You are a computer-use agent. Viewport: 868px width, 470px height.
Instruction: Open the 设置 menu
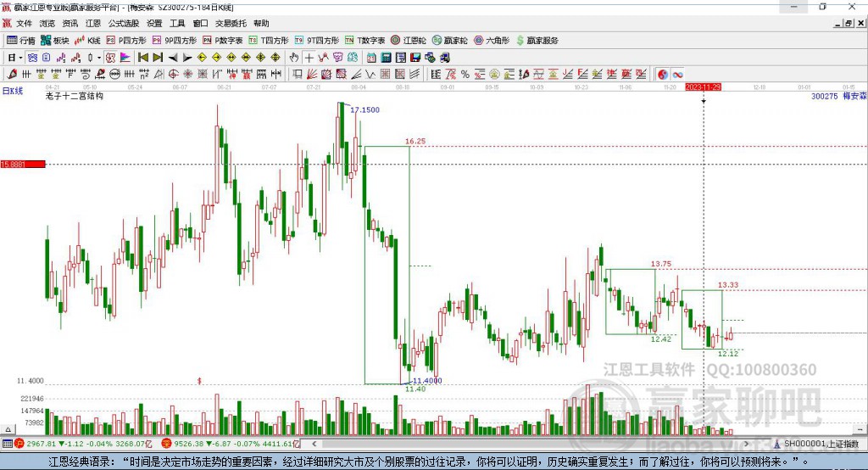pyautogui.click(x=154, y=23)
